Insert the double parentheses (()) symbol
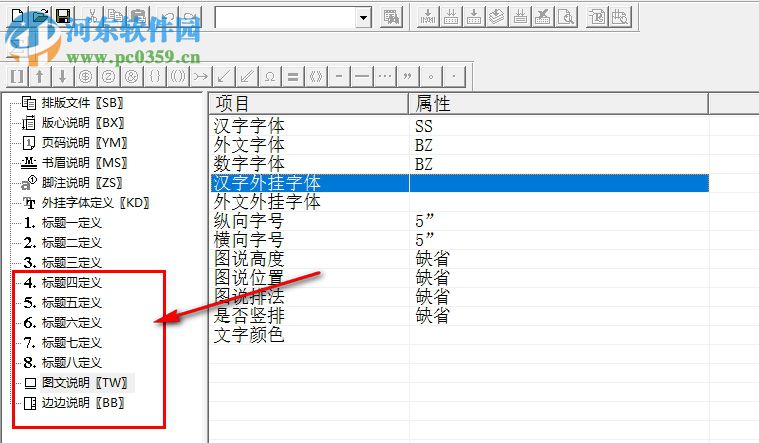Viewport: 759px width, 443px height. pyautogui.click(x=178, y=76)
